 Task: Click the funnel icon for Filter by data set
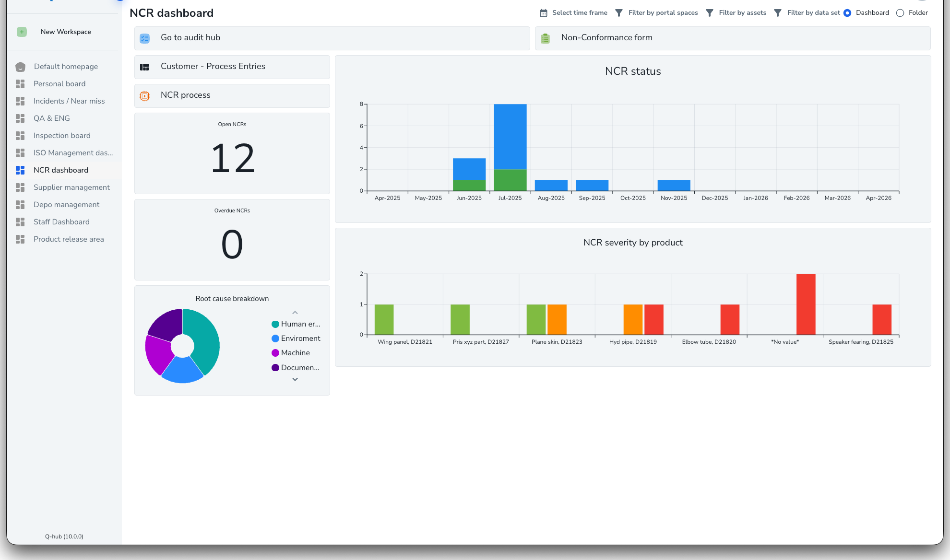pyautogui.click(x=778, y=12)
